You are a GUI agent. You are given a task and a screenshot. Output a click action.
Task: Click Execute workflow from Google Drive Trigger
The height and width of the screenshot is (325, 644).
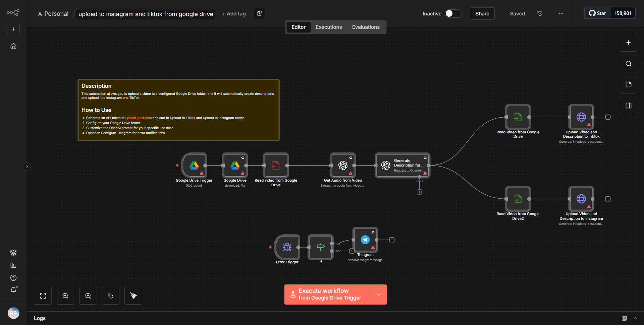(x=327, y=295)
